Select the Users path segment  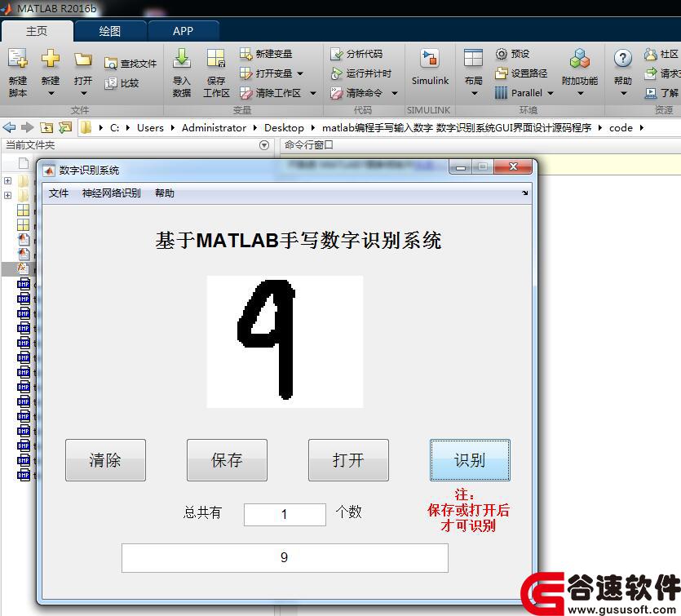pos(150,128)
